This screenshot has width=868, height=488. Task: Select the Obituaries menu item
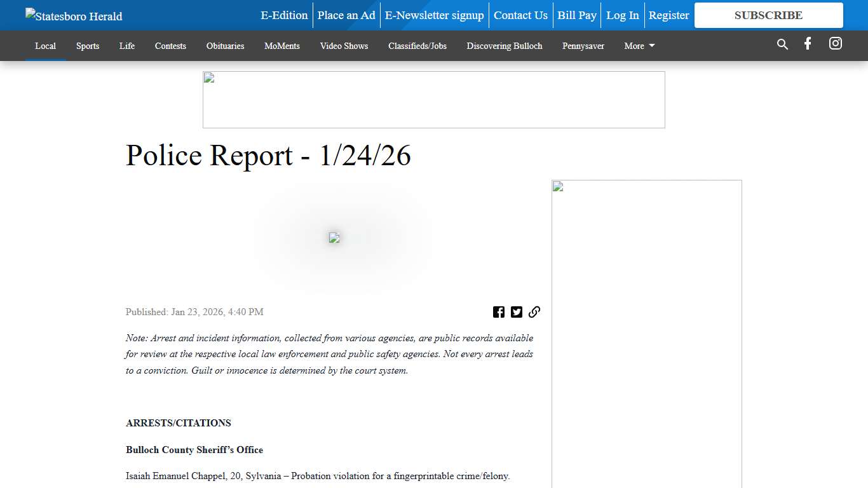pyautogui.click(x=225, y=46)
